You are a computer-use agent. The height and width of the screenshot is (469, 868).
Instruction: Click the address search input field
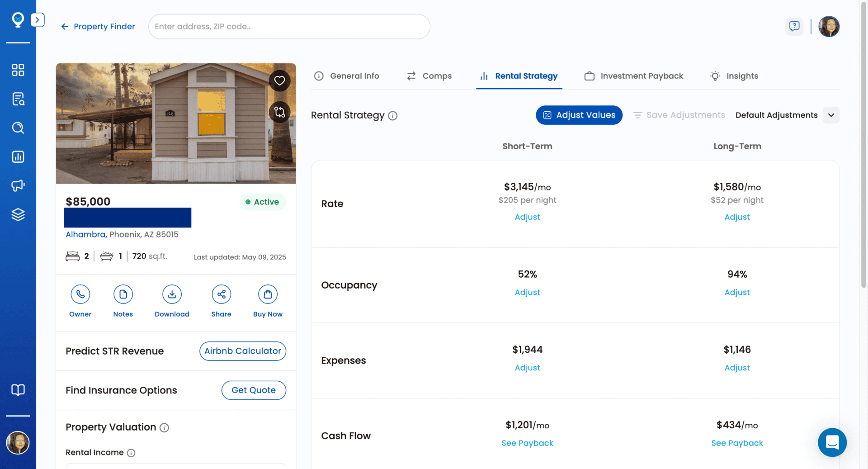click(289, 26)
